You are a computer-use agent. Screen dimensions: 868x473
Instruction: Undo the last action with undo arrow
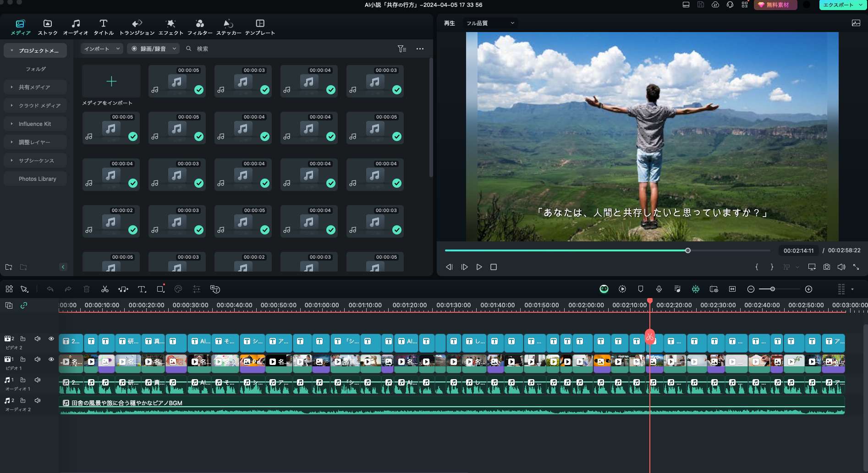coord(50,289)
